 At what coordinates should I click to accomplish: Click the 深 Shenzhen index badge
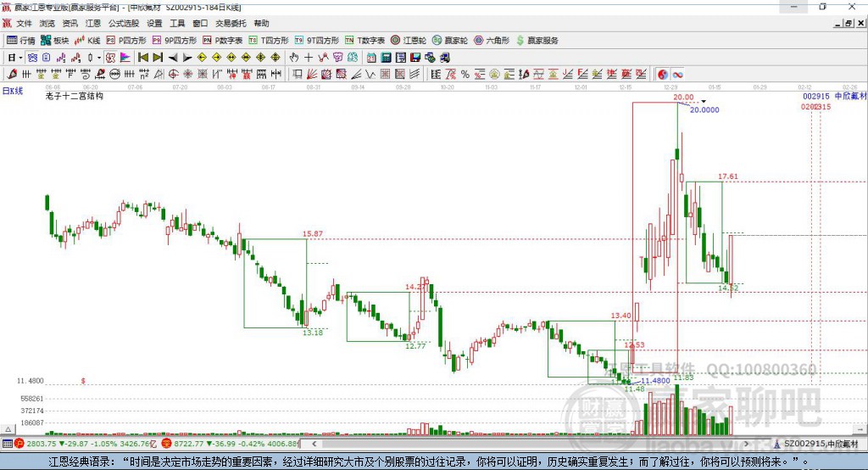click(x=167, y=444)
